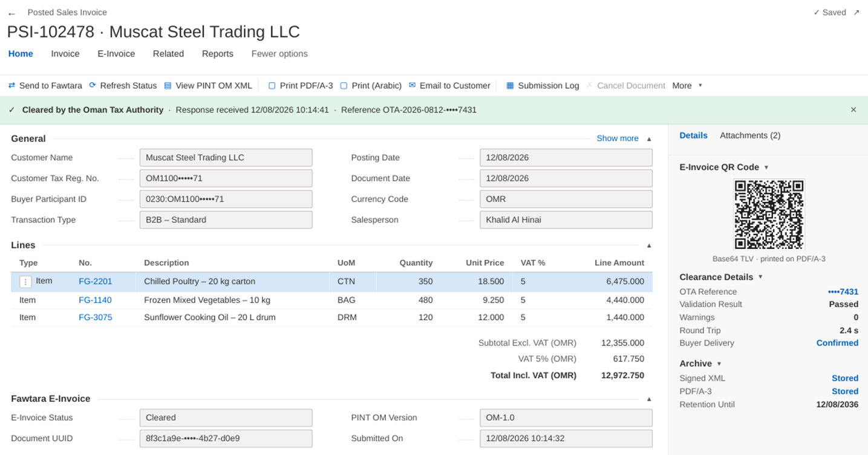The height and width of the screenshot is (455, 868).
Task: Click the Transaction Type field
Action: pos(226,220)
